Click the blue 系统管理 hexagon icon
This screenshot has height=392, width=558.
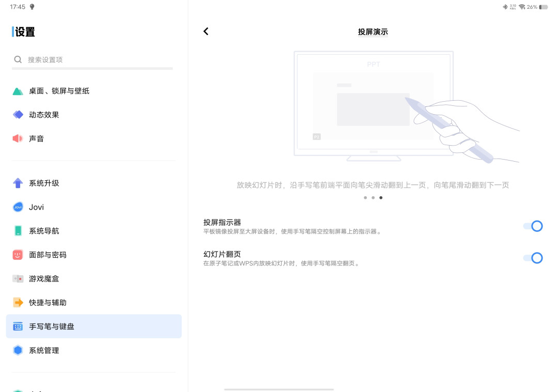[18, 350]
